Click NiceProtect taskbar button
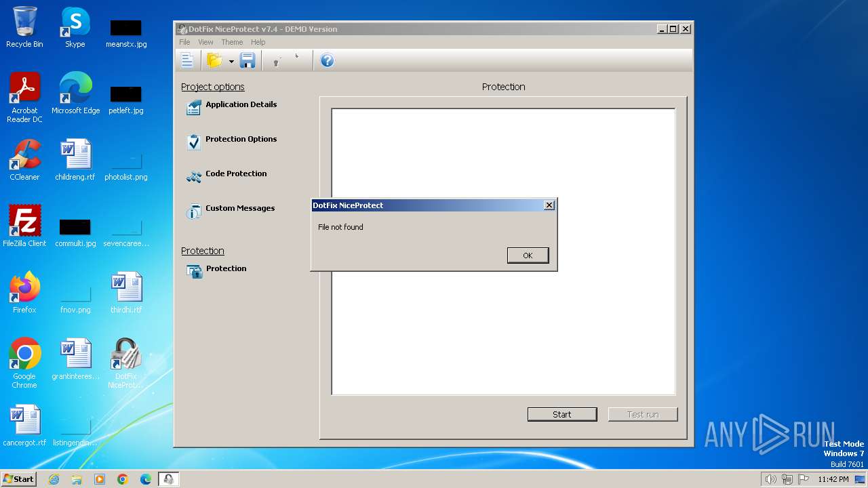The height and width of the screenshot is (488, 868). click(168, 479)
